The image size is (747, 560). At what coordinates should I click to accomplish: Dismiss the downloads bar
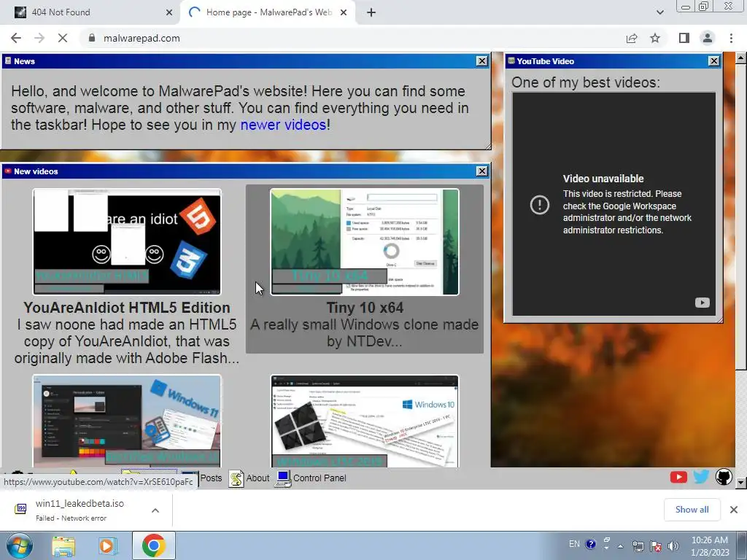[x=734, y=510]
